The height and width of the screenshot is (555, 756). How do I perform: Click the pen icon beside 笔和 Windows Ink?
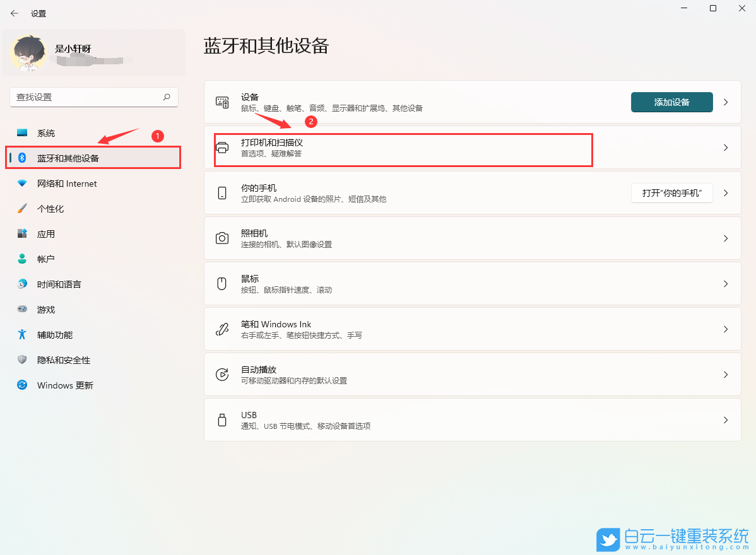222,329
